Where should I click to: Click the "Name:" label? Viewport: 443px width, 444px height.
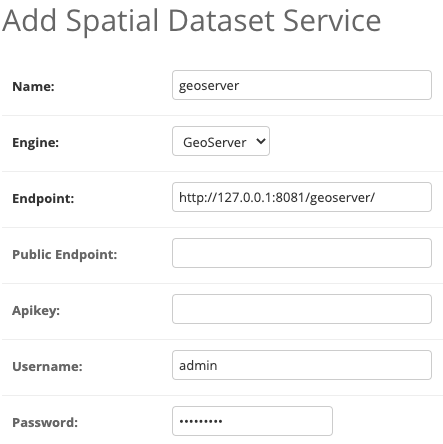33,87
